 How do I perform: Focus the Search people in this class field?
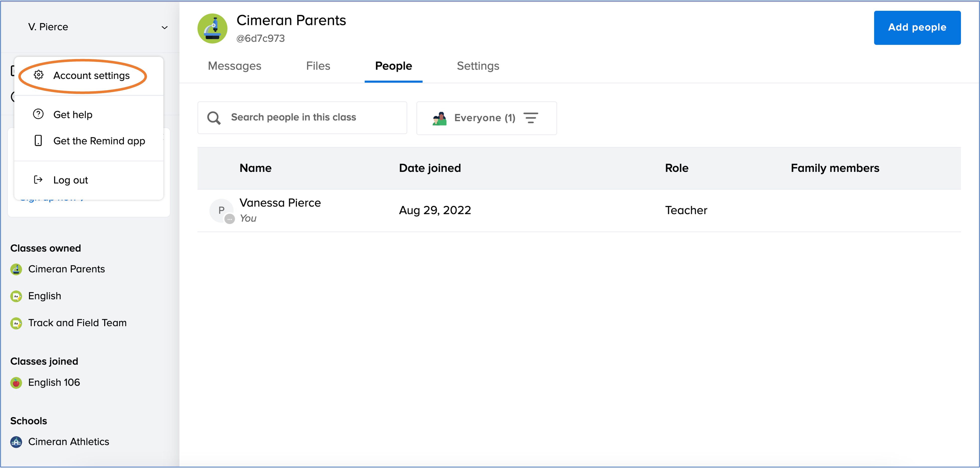[302, 117]
